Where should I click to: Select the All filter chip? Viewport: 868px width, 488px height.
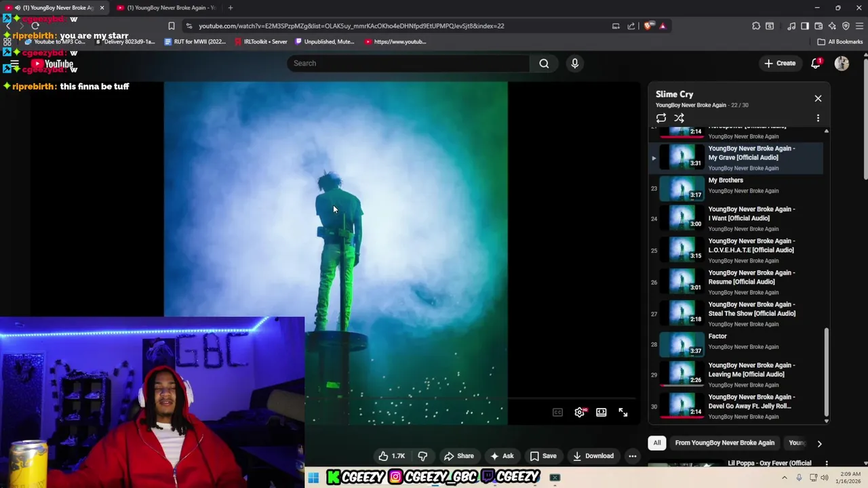coord(656,443)
